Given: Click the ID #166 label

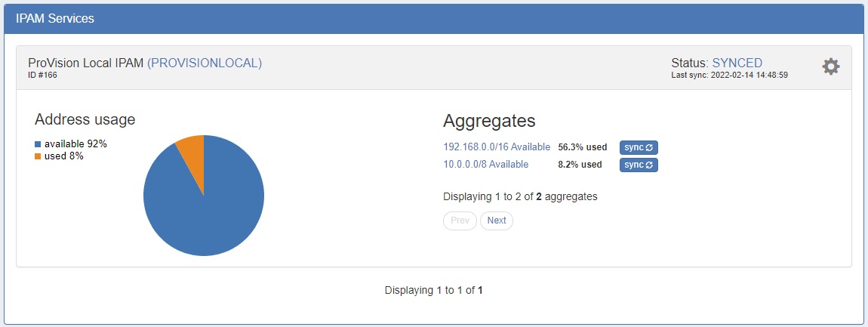Looking at the screenshot, I should 42,76.
